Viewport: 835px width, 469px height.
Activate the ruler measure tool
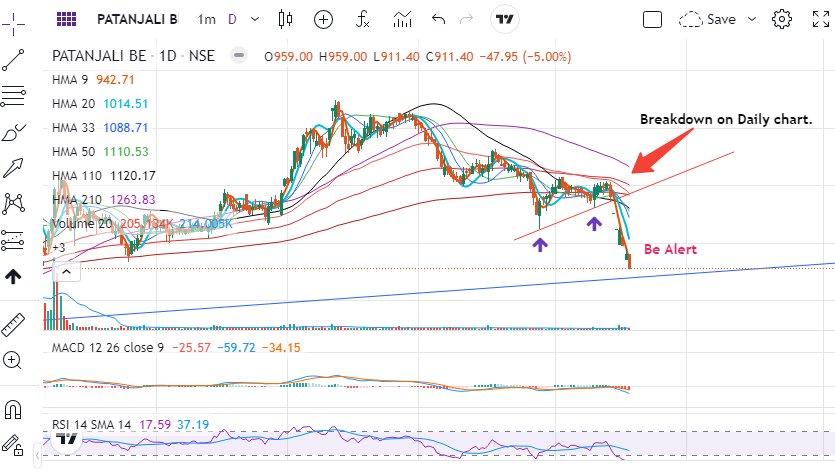click(13, 324)
